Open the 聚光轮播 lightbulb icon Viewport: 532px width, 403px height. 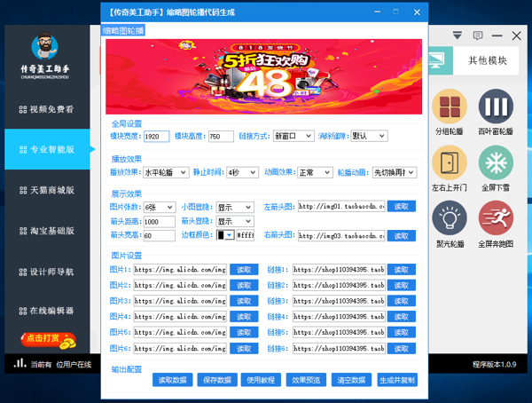point(449,219)
